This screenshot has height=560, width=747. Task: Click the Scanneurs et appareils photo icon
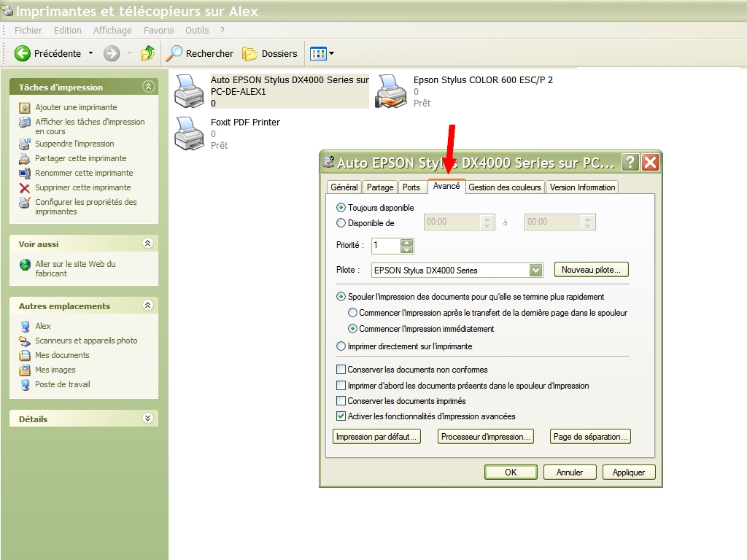[25, 341]
